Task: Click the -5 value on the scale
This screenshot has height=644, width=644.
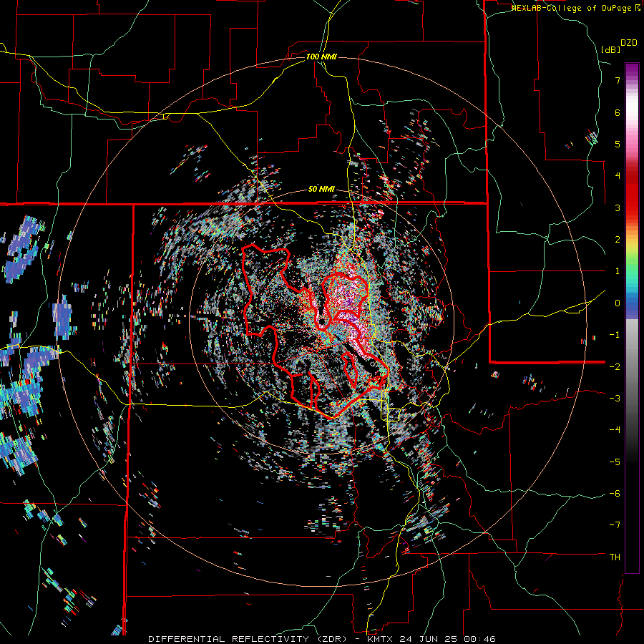Action: click(615, 462)
